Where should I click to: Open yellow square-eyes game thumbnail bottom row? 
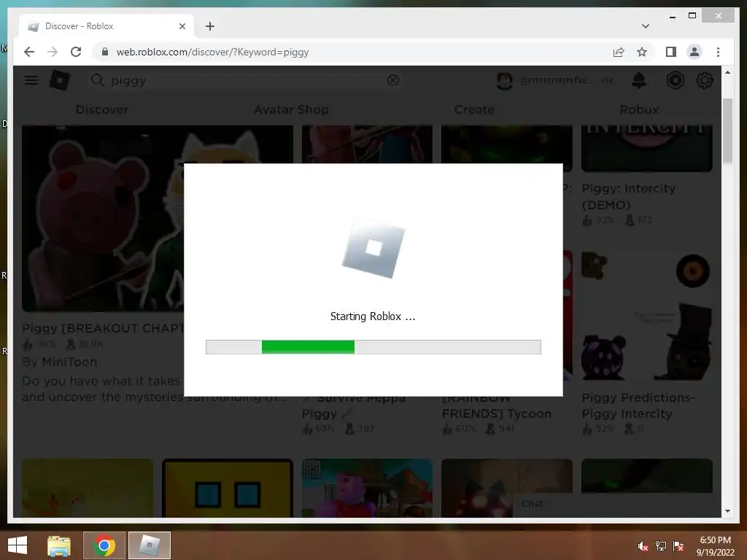[x=228, y=488]
